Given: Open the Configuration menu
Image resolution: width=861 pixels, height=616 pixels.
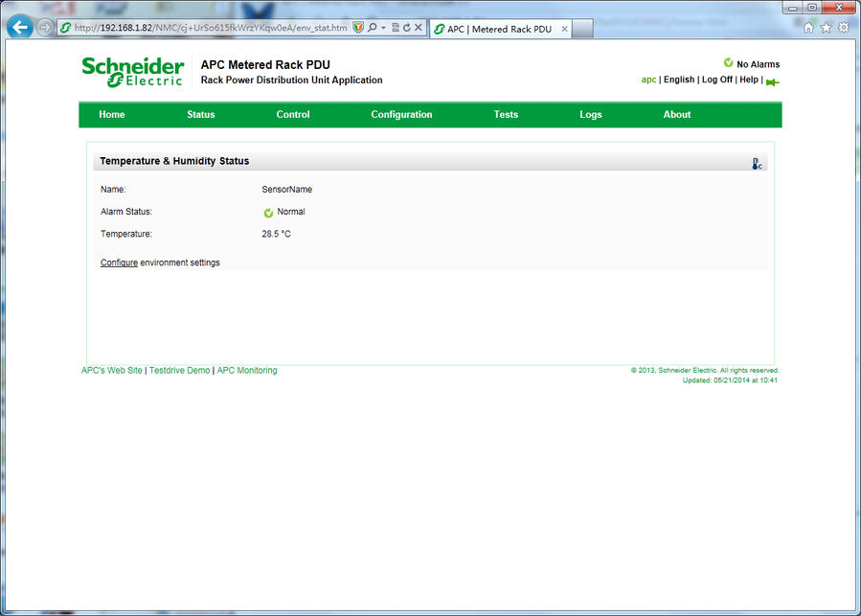Looking at the screenshot, I should 401,115.
